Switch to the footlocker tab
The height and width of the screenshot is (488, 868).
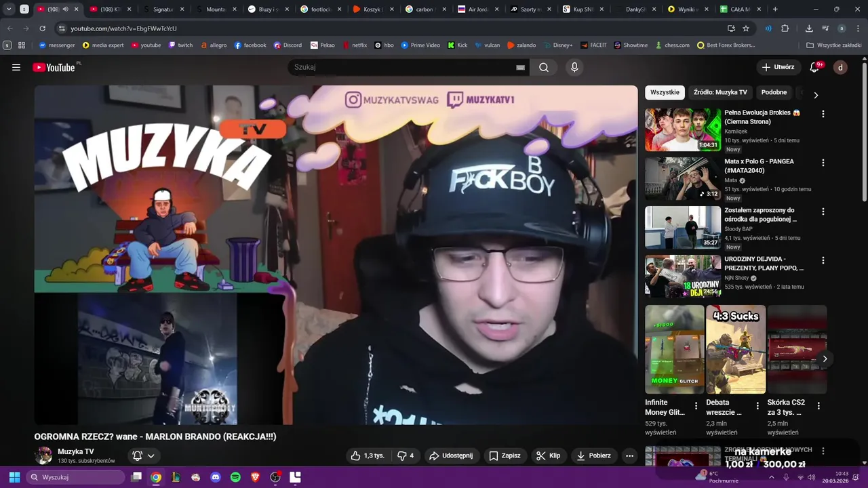[x=316, y=9]
